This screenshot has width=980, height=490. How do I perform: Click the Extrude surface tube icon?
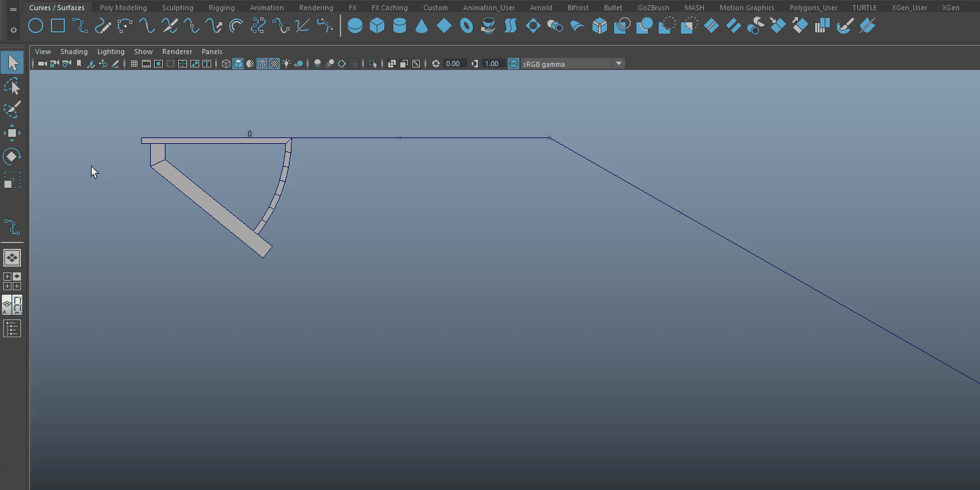tap(556, 26)
